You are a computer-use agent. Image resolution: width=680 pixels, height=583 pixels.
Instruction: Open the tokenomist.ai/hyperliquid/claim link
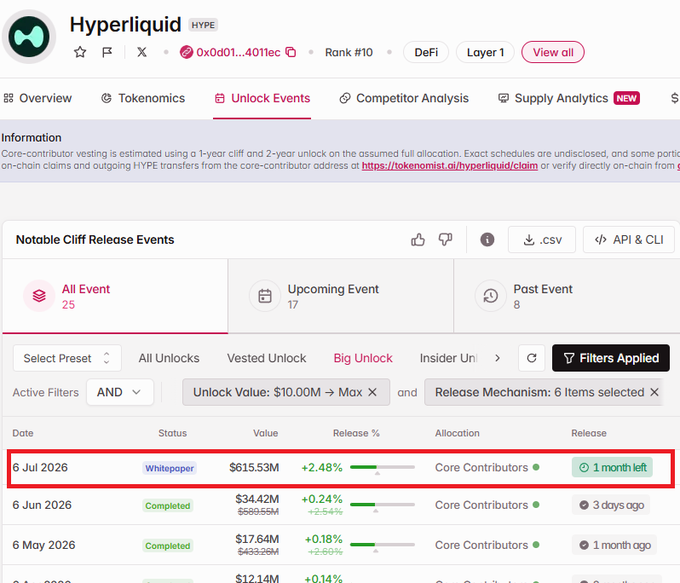point(450,166)
